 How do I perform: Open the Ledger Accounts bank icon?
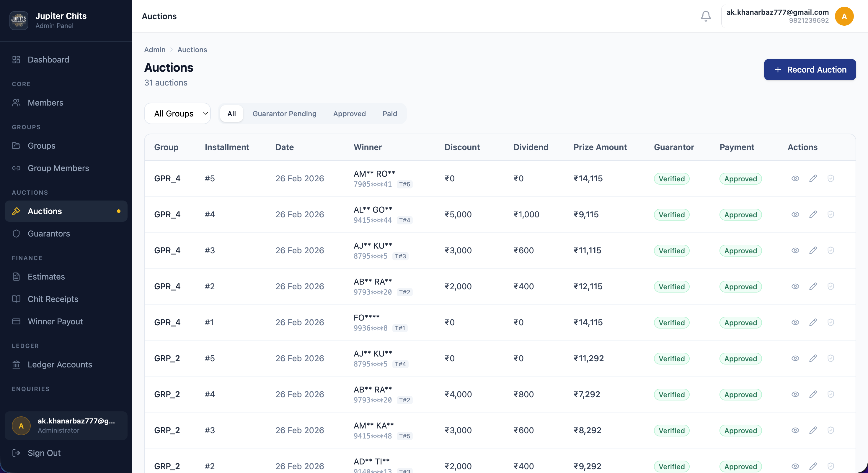click(16, 364)
